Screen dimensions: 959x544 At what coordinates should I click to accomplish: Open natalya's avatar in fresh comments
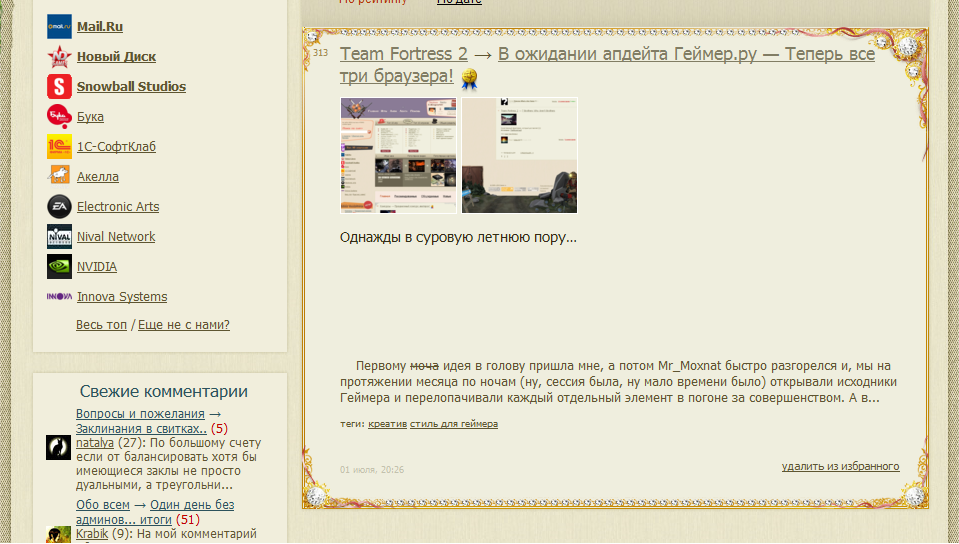tap(59, 448)
